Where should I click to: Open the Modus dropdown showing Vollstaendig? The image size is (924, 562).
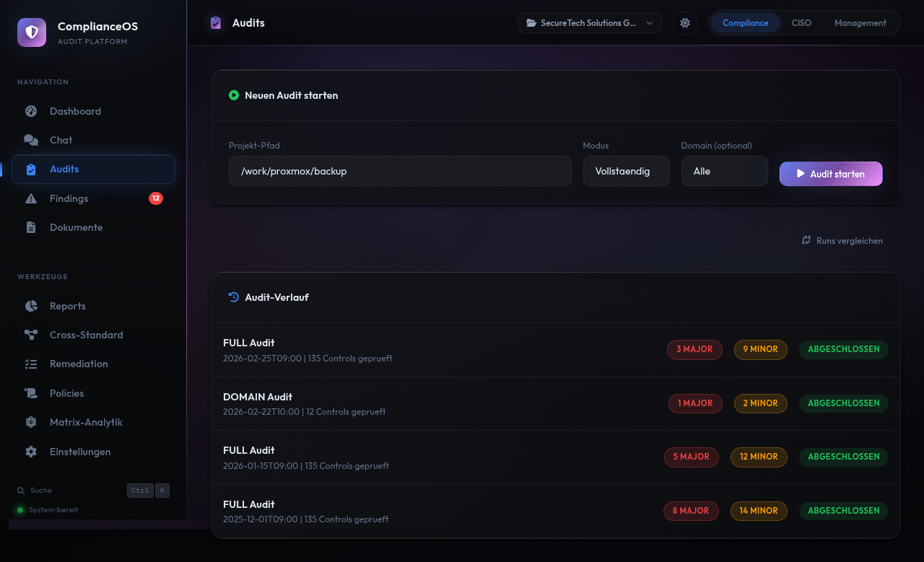pyautogui.click(x=626, y=172)
